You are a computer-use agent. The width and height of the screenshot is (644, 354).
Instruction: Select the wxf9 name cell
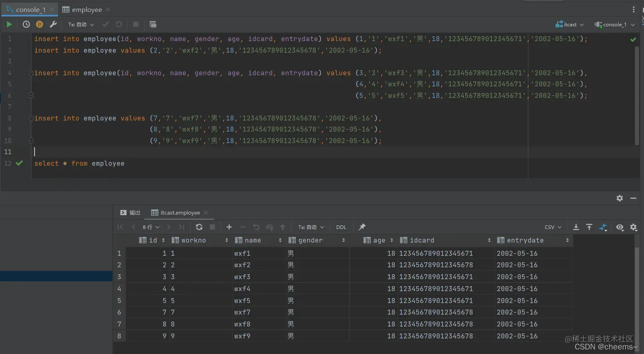(259, 336)
